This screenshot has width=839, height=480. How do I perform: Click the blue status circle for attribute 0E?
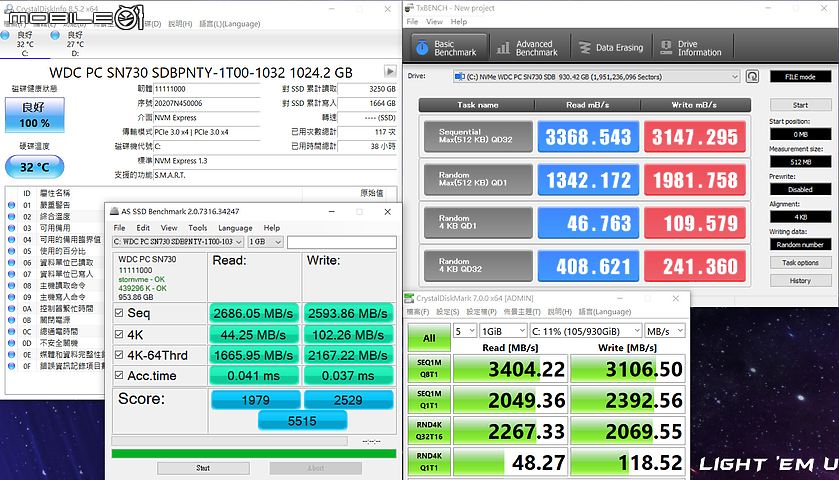point(11,355)
